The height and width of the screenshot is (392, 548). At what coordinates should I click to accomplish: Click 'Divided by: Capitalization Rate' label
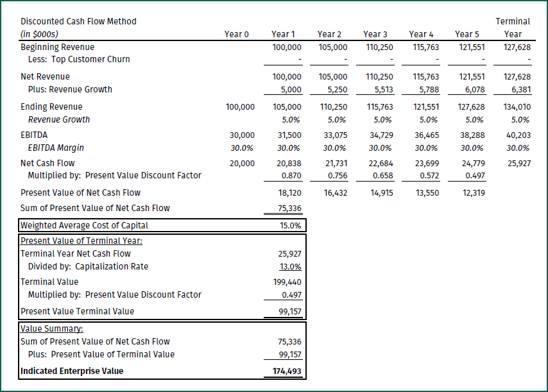pyautogui.click(x=88, y=267)
